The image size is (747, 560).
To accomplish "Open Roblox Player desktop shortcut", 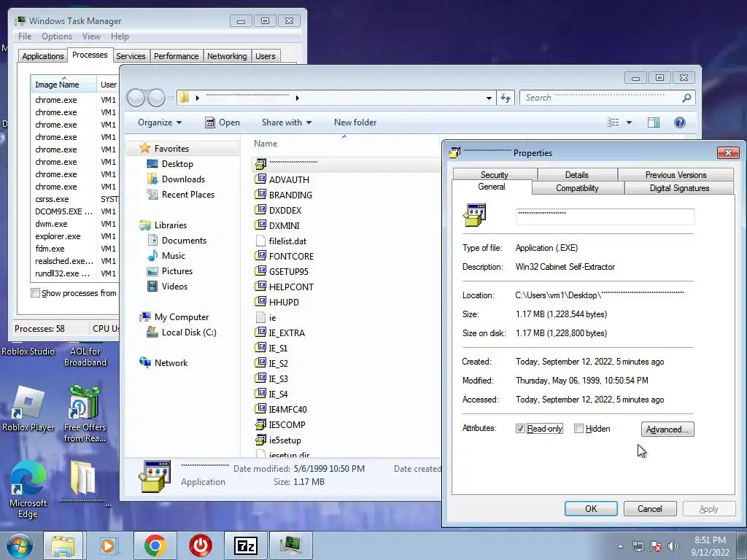I will (28, 408).
